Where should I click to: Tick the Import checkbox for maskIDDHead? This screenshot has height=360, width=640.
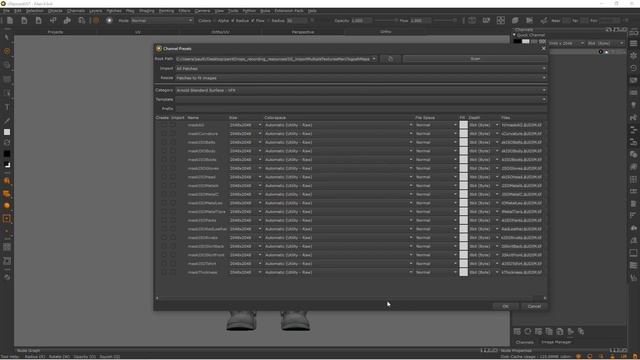click(173, 177)
